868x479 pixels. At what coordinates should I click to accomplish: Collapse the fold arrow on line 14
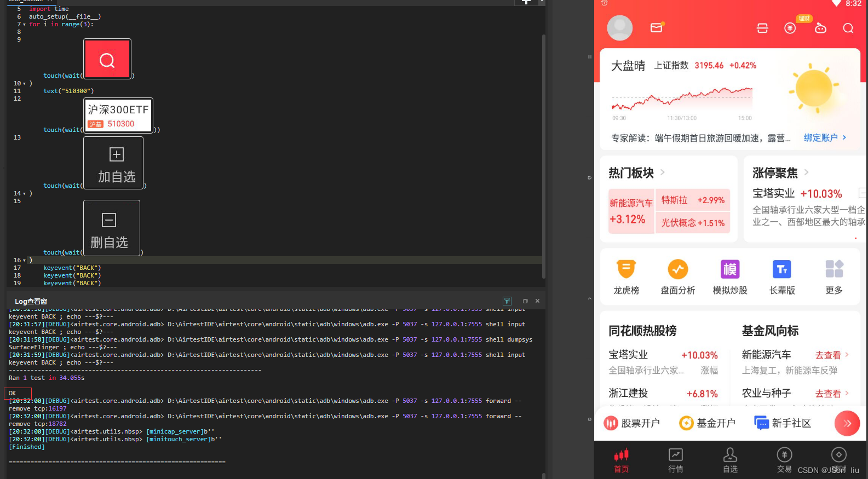point(24,194)
